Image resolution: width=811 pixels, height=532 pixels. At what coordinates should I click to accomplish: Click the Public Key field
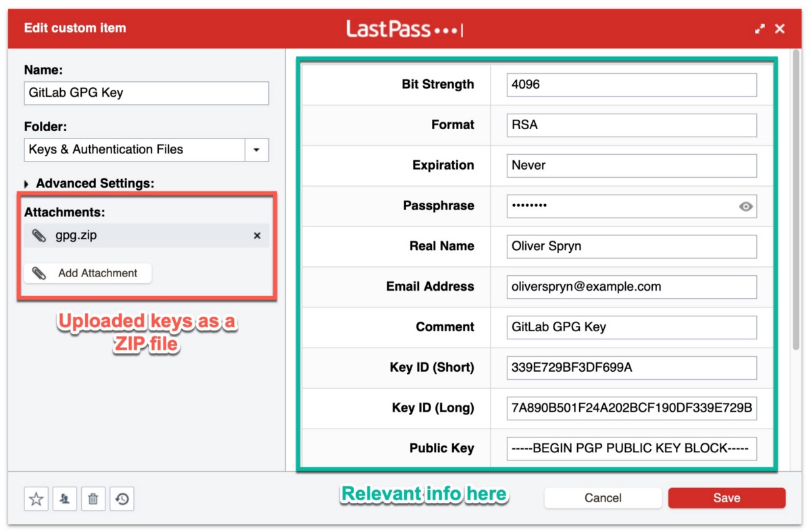[631, 448]
